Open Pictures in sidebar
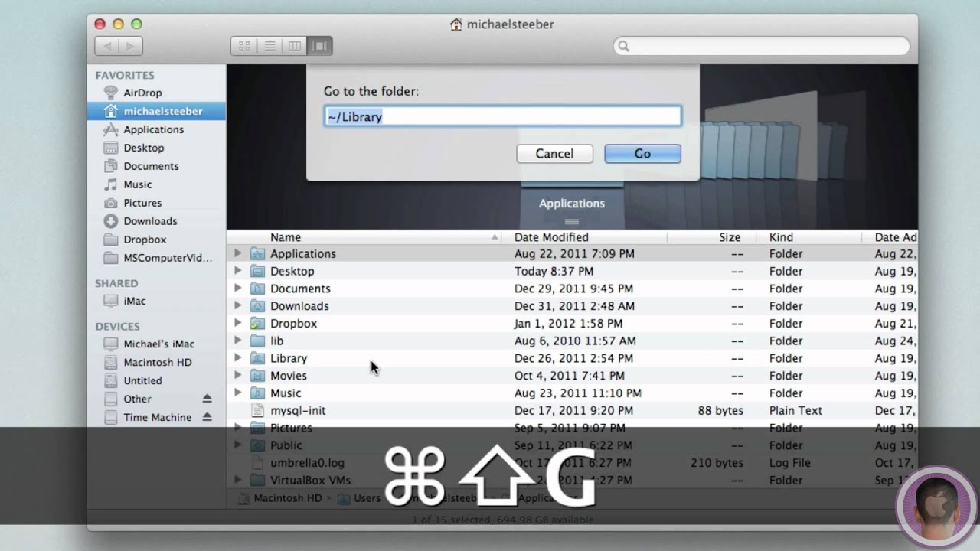The width and height of the screenshot is (980, 551). [142, 203]
